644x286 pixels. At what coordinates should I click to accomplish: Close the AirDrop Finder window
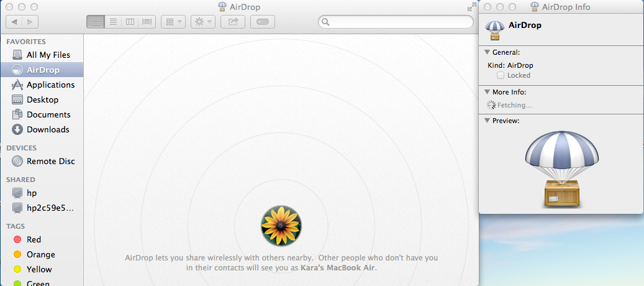(10, 7)
